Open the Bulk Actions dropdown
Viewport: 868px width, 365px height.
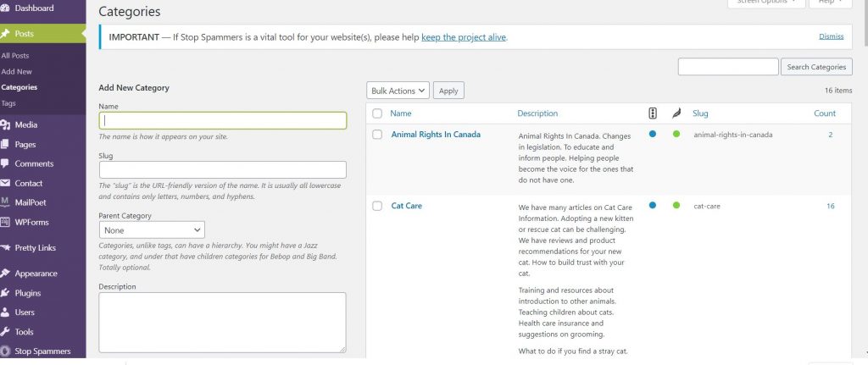398,91
